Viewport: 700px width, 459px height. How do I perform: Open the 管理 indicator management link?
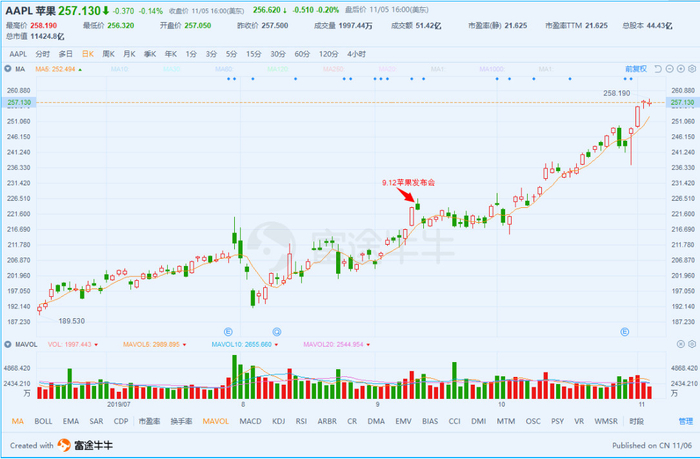(x=686, y=421)
